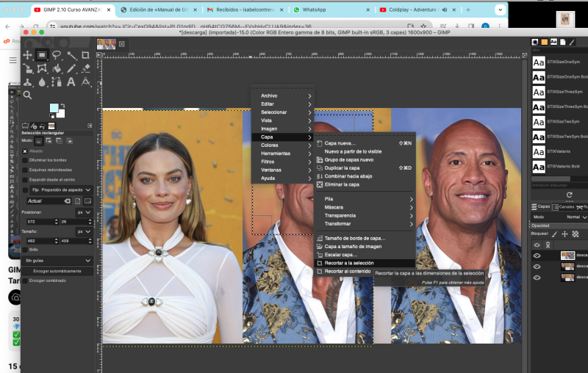
Task: Toggle Esquinas redondeadas option
Action: [x=25, y=169]
